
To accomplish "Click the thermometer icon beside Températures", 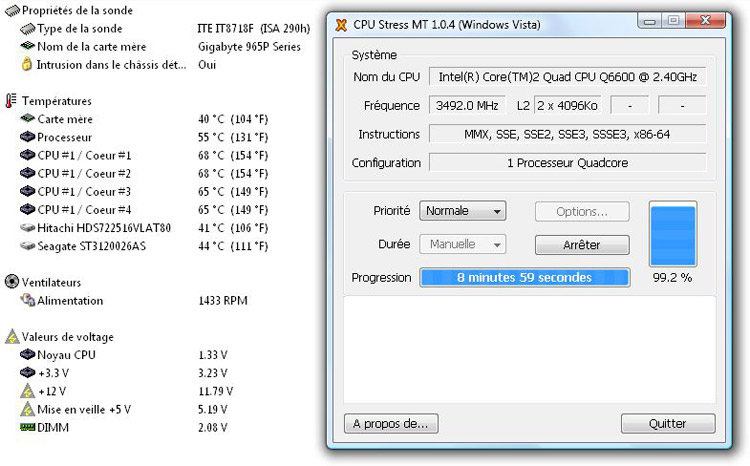I will [10, 101].
